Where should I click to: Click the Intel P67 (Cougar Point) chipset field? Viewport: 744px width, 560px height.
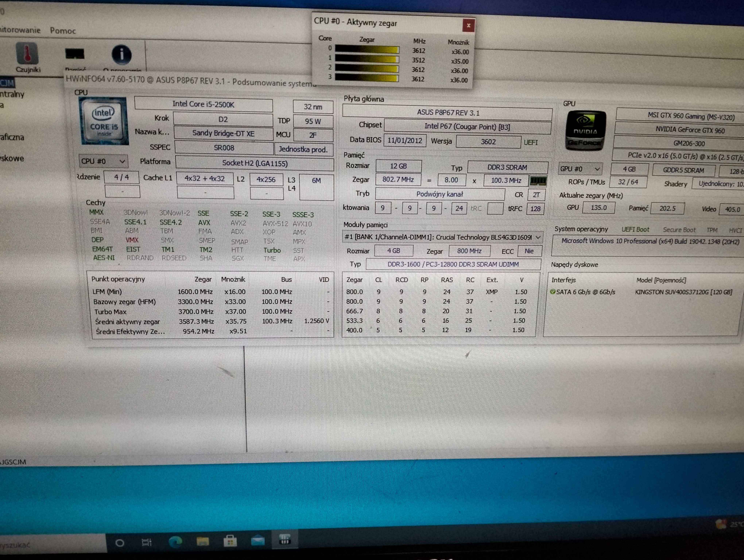coord(468,127)
